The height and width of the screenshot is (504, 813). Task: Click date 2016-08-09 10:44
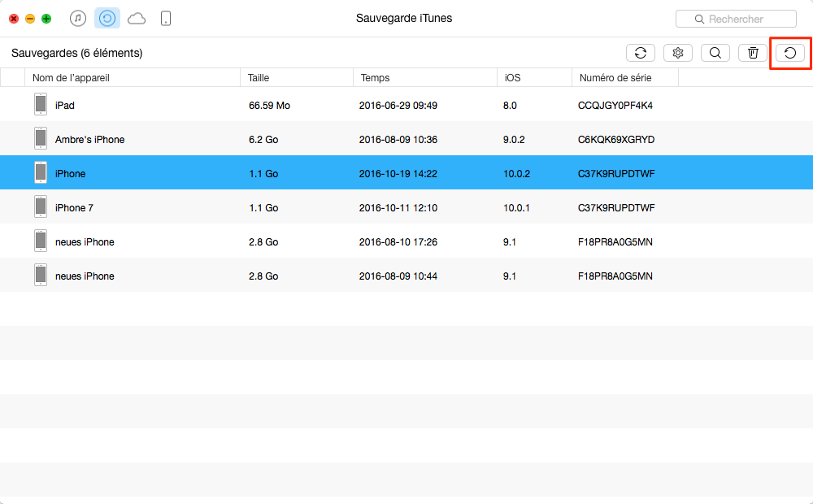click(x=398, y=276)
